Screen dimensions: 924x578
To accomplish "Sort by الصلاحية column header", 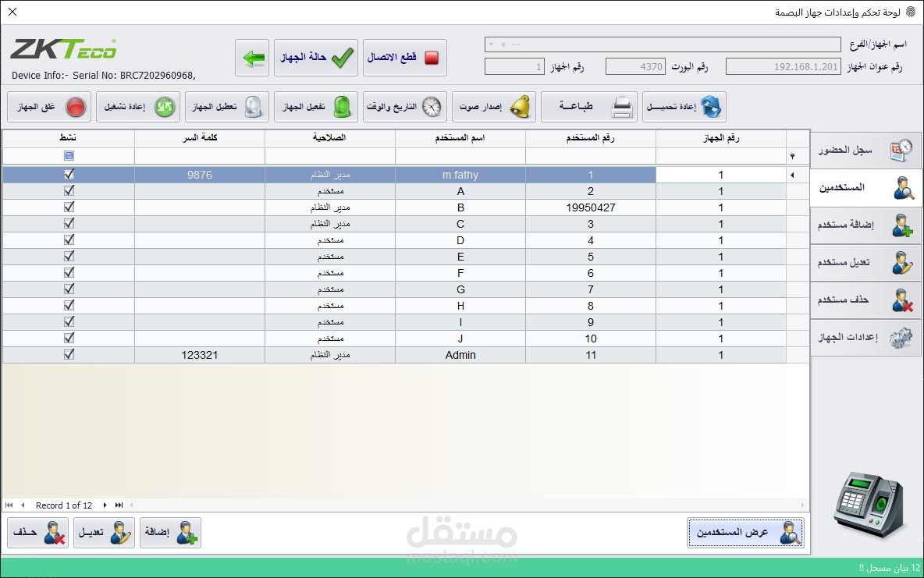I will (x=330, y=139).
